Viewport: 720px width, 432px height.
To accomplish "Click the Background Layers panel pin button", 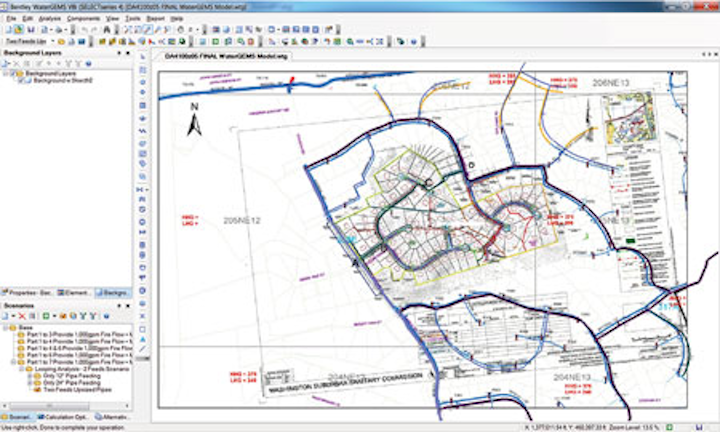I will 119,53.
